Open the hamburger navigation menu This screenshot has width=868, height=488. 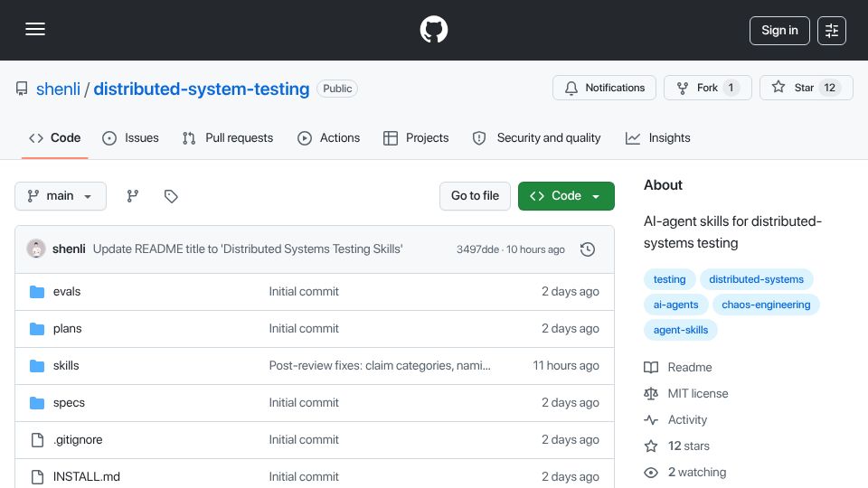[35, 29]
